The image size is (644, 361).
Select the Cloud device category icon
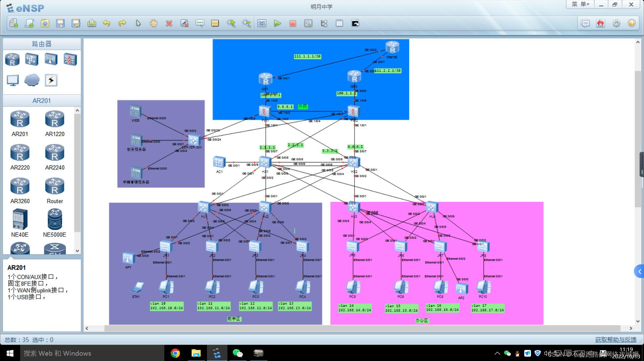pos(32,80)
